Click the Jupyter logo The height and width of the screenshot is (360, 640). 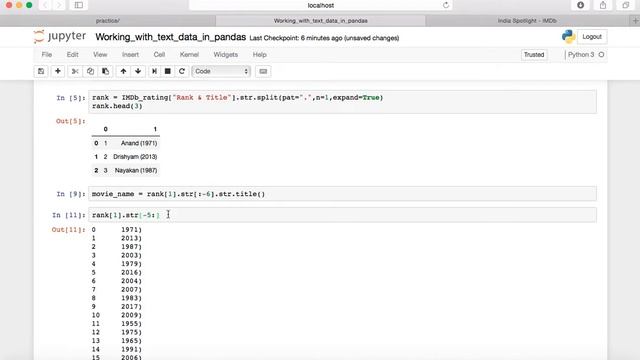coord(60,36)
